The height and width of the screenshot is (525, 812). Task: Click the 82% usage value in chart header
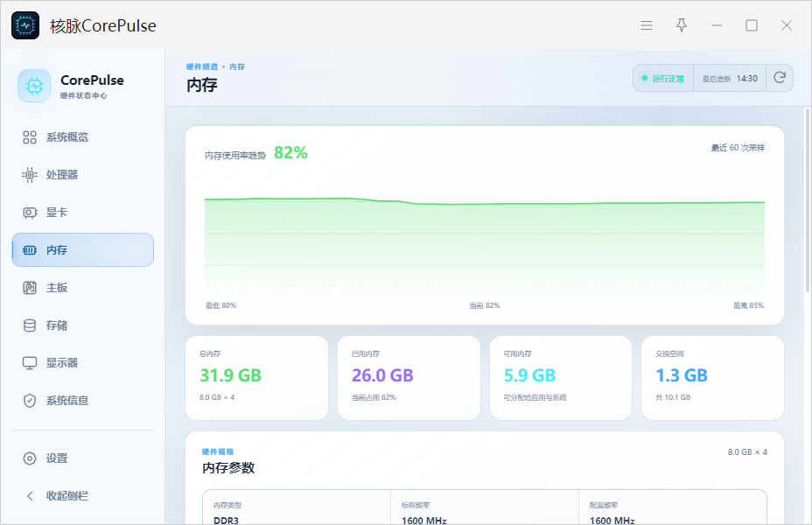pos(290,153)
